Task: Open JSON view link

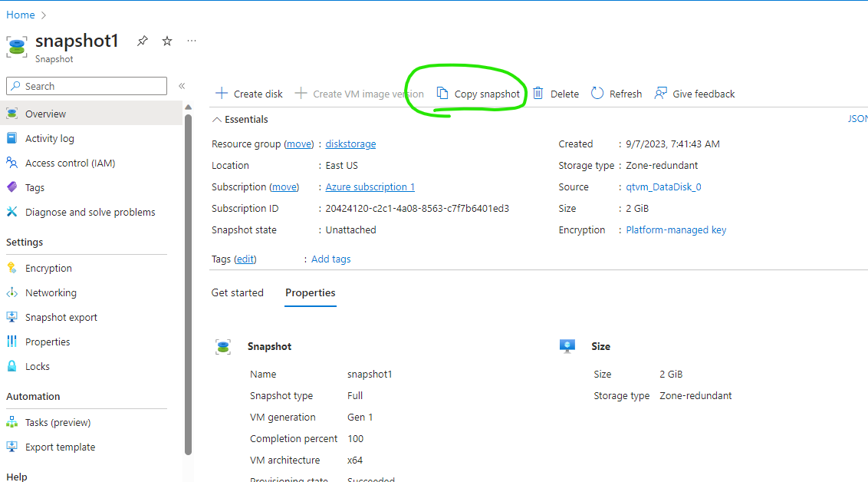Action: [x=857, y=119]
